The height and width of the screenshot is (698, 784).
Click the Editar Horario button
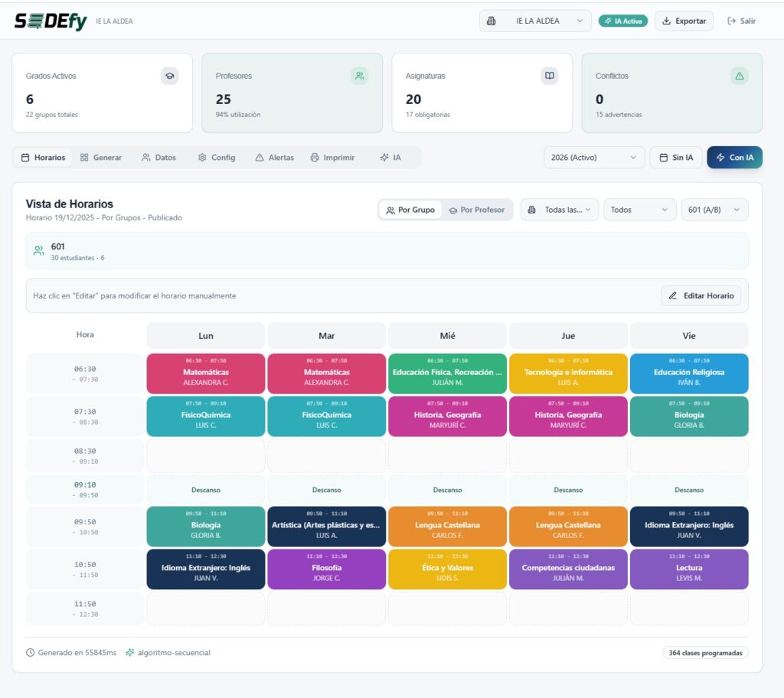coord(701,296)
